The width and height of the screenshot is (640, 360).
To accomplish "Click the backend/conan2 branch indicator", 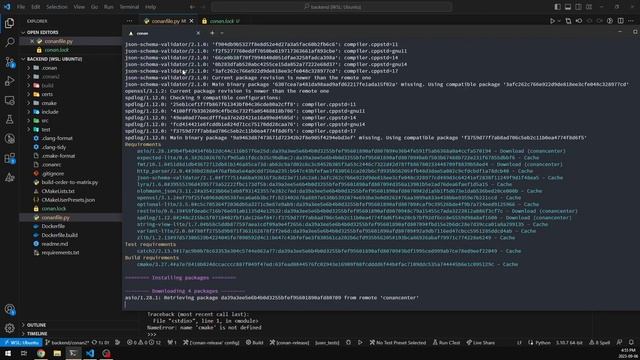I will [x=67, y=342].
